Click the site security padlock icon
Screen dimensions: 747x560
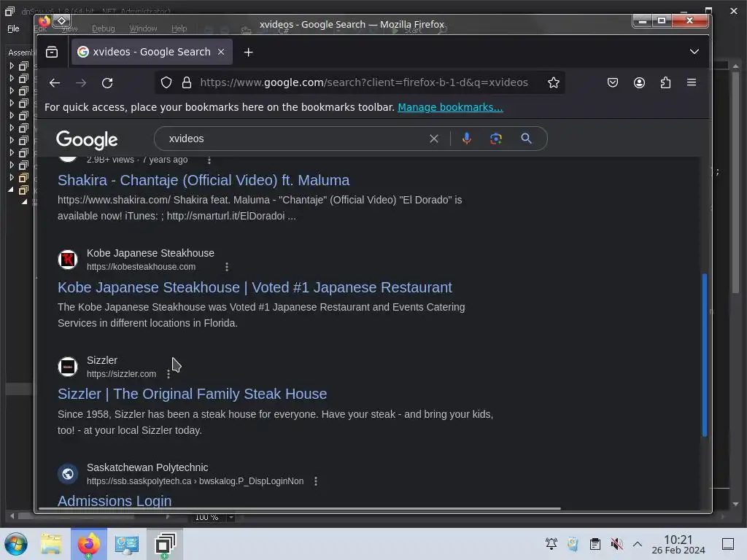(187, 83)
